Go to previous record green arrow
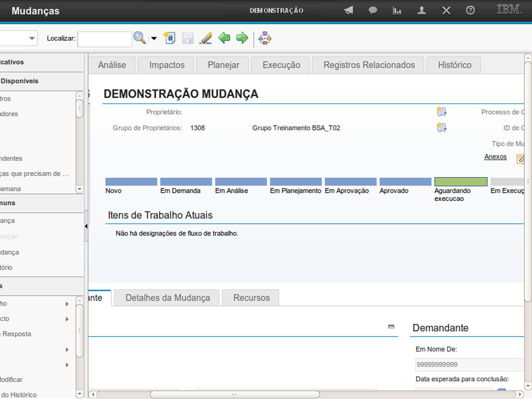 [224, 38]
